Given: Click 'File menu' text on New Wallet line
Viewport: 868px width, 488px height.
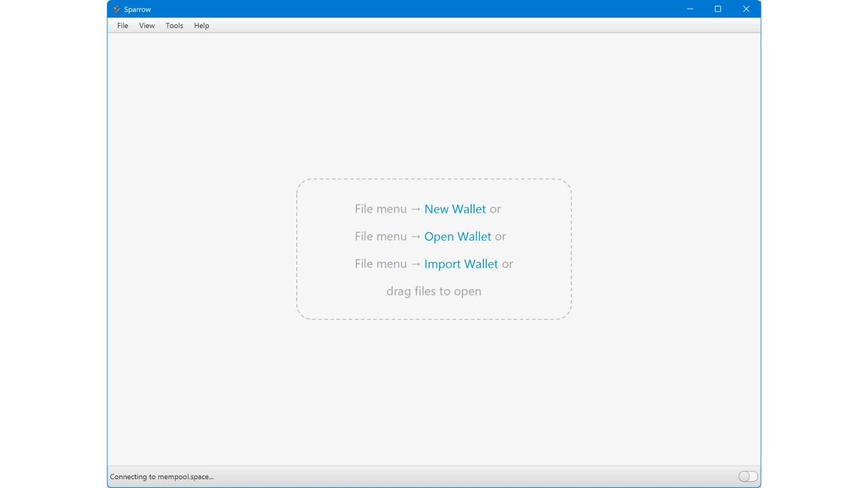Looking at the screenshot, I should point(380,209).
